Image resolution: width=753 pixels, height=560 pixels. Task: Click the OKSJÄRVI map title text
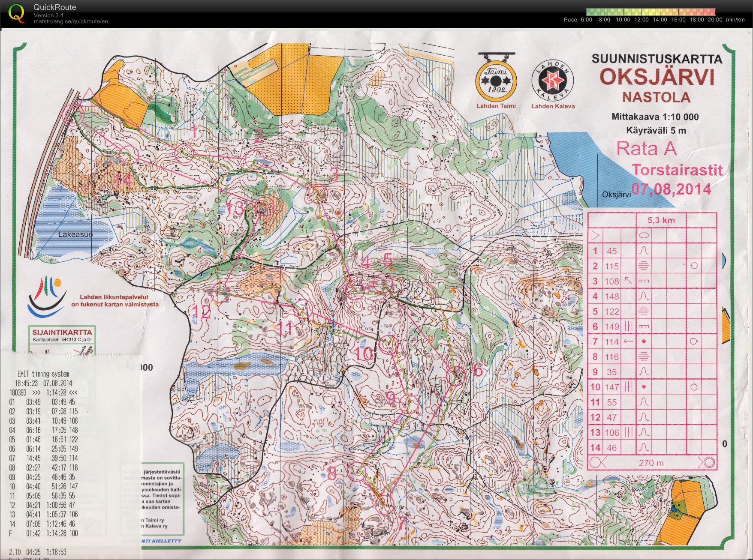(x=657, y=78)
